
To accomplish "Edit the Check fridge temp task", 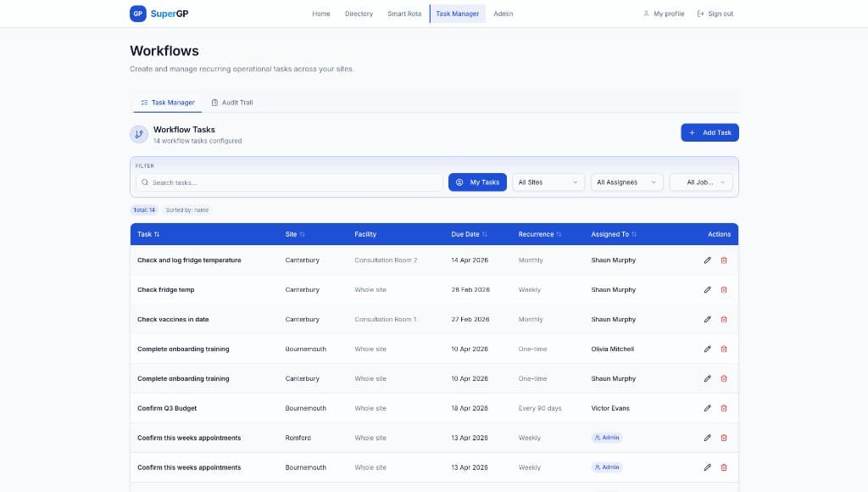I will tap(708, 290).
